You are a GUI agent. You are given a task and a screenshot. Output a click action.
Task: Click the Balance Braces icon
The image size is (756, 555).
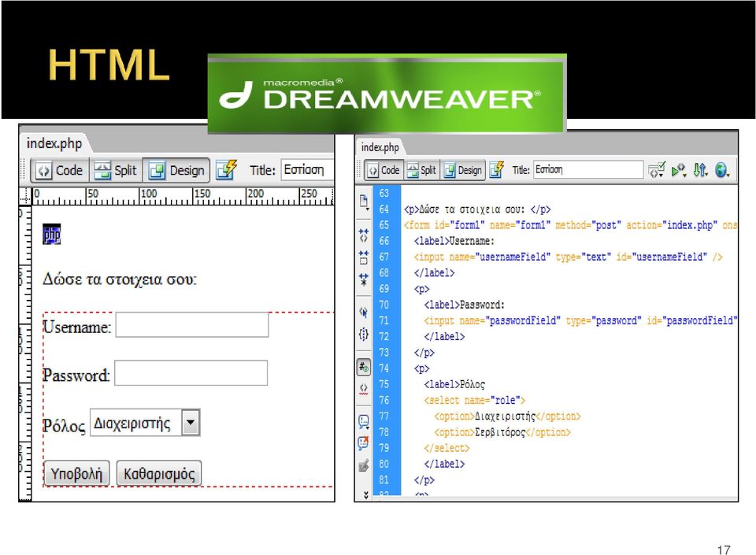tap(364, 334)
